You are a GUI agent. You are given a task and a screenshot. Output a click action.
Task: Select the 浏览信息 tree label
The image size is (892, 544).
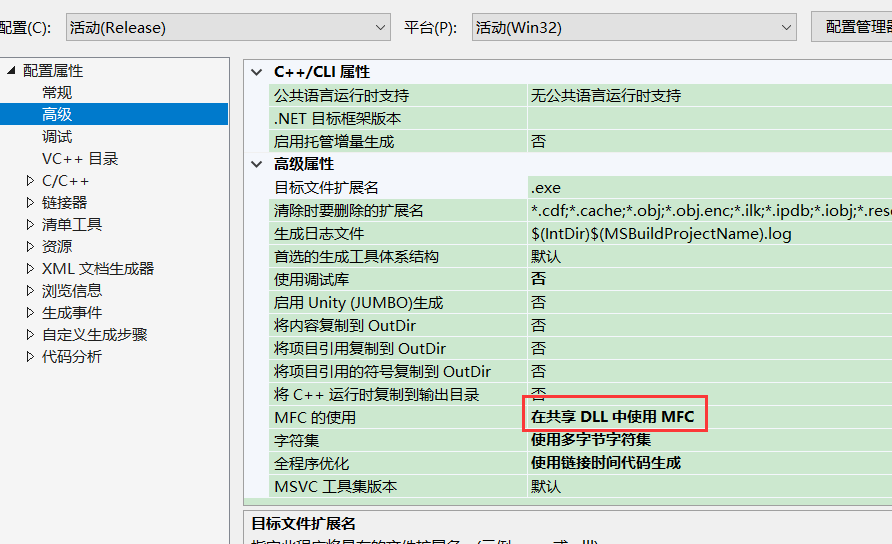click(72, 291)
